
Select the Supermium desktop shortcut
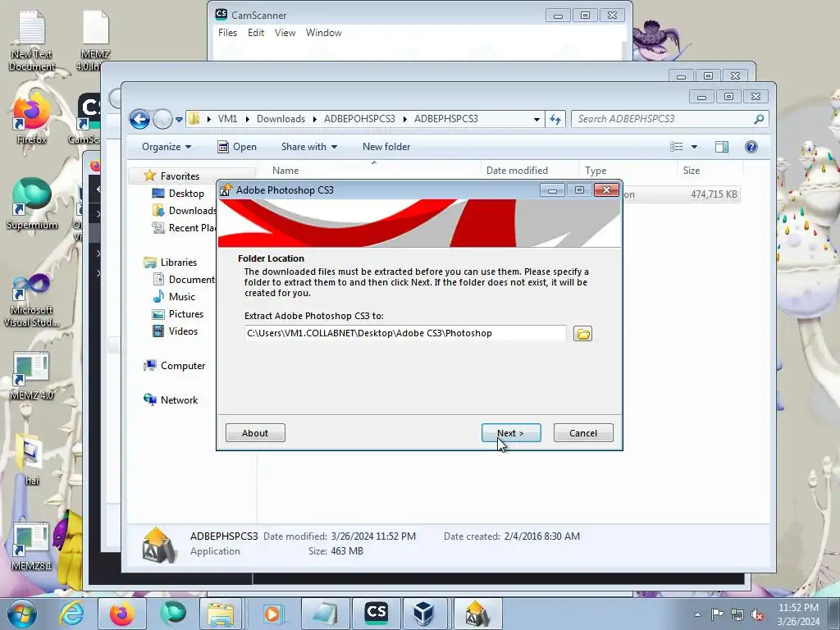click(32, 203)
